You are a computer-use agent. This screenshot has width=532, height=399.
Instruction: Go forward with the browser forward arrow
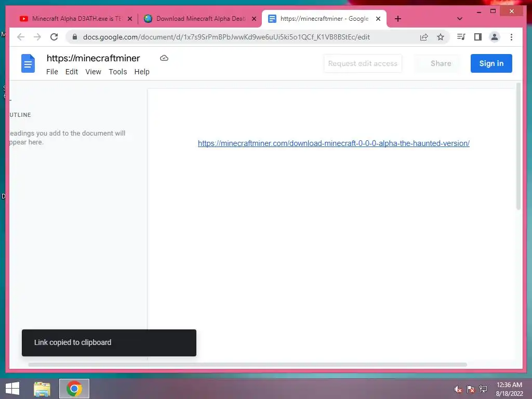(37, 37)
